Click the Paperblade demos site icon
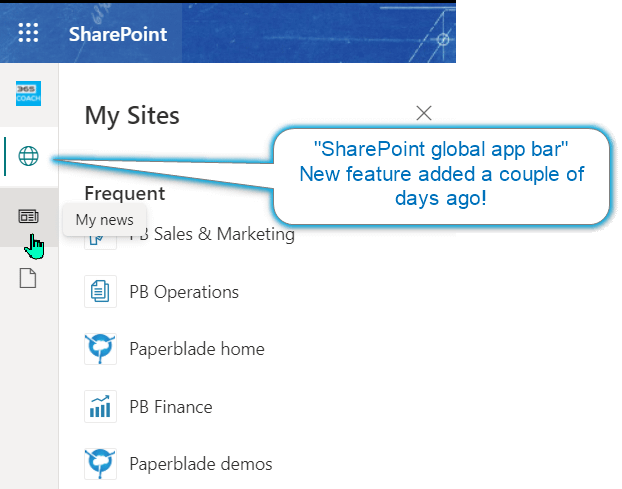 (101, 464)
